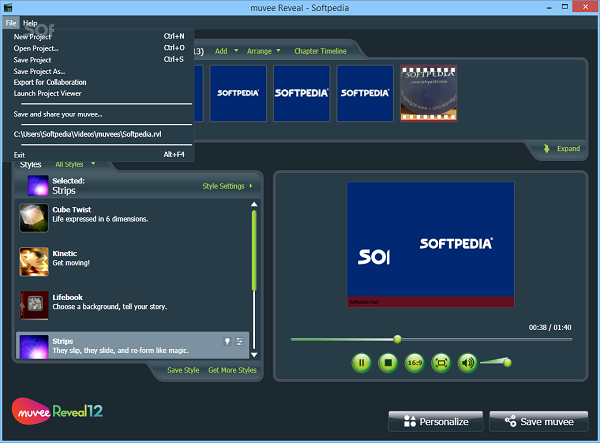Open the All Styles dropdown
This screenshot has height=443, width=600.
click(75, 164)
